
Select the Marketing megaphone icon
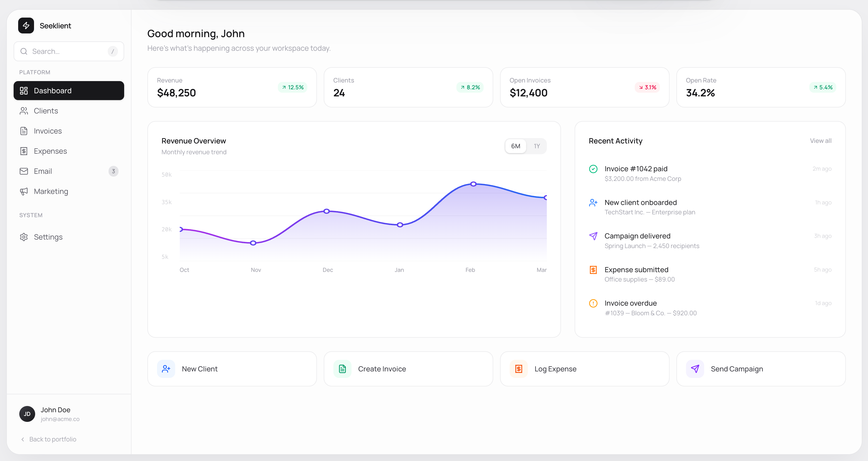[x=24, y=191]
